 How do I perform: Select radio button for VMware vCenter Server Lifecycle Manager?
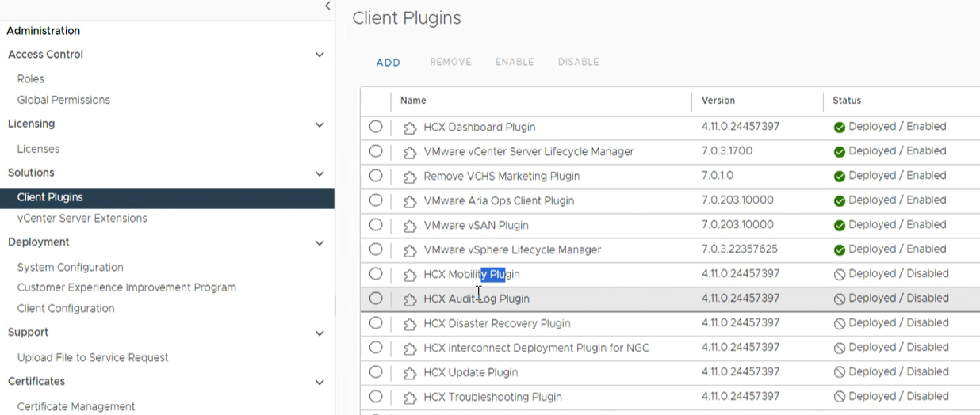376,151
